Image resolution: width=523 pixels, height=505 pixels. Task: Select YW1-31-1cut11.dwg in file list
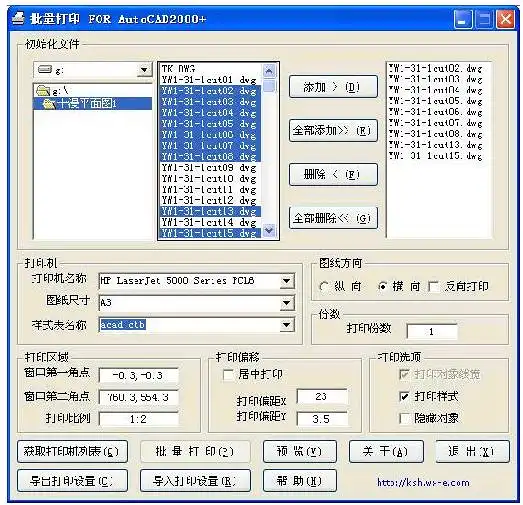coord(210,189)
